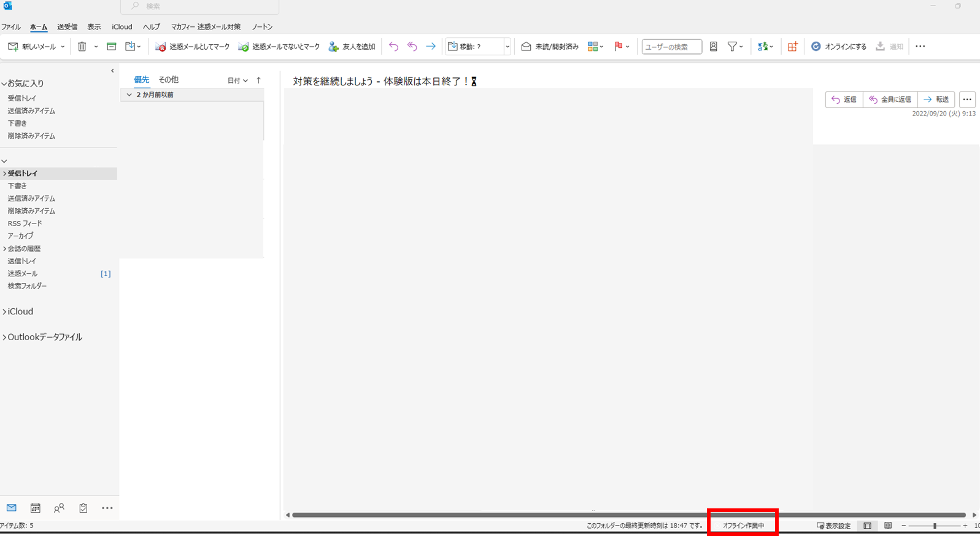Open the 新しいメール dropdown arrow

coord(63,47)
